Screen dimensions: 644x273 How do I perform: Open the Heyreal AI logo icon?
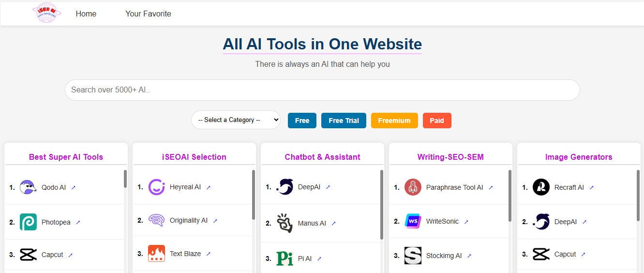pyautogui.click(x=156, y=187)
